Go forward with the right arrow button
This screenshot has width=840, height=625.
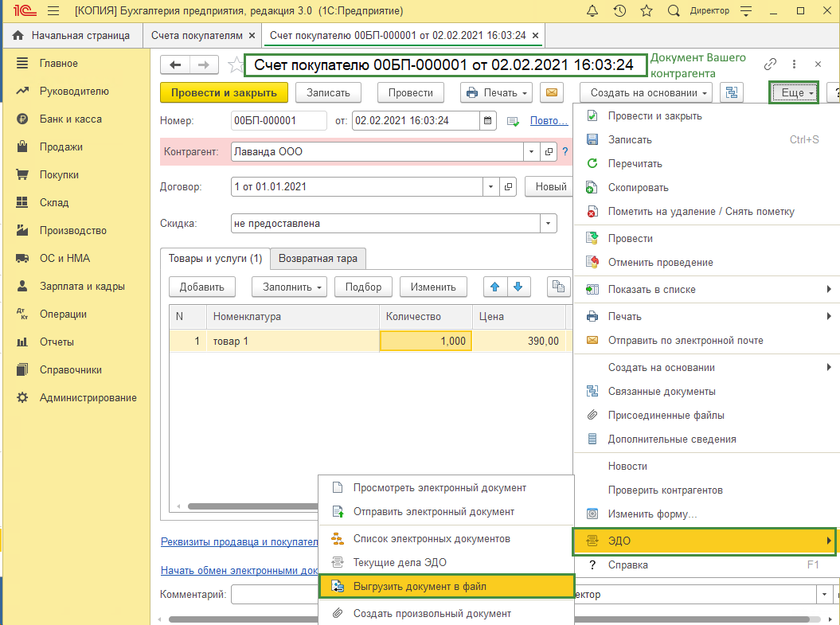(204, 64)
